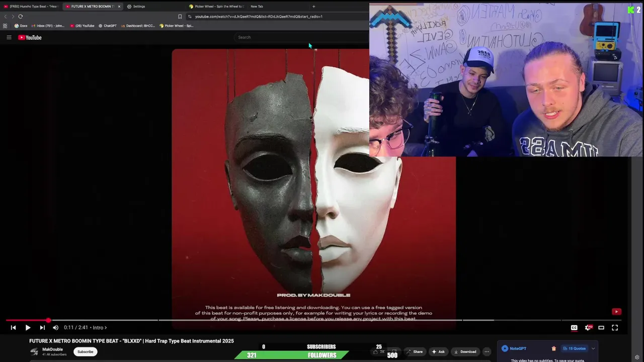Screen dimensions: 644x362
Task: Click the YouTube watermark icon on player
Action: [x=616, y=312]
